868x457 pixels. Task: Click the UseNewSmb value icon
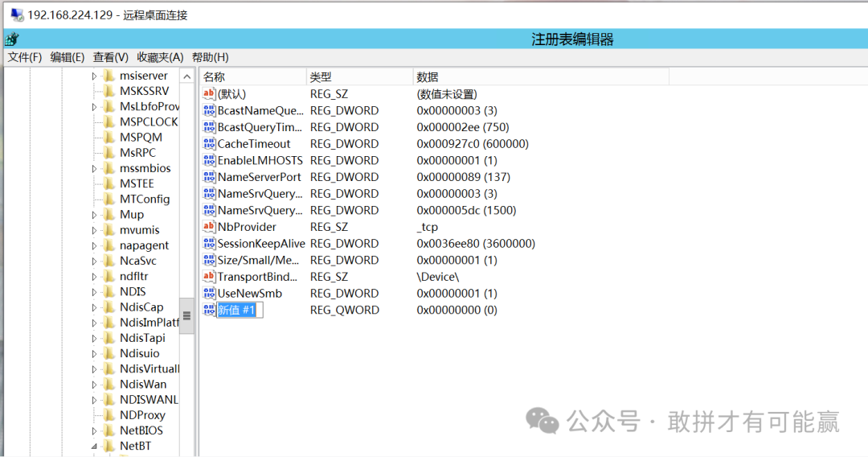click(209, 294)
